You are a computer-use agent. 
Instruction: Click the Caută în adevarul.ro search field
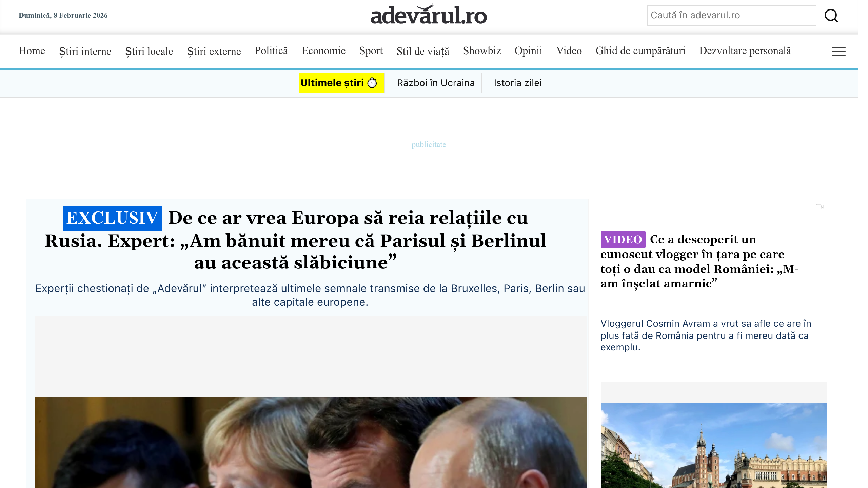[x=731, y=15]
